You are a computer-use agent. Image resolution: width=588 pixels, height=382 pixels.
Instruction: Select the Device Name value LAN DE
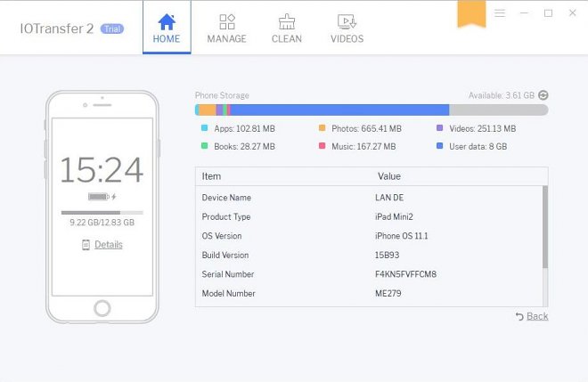pos(389,198)
